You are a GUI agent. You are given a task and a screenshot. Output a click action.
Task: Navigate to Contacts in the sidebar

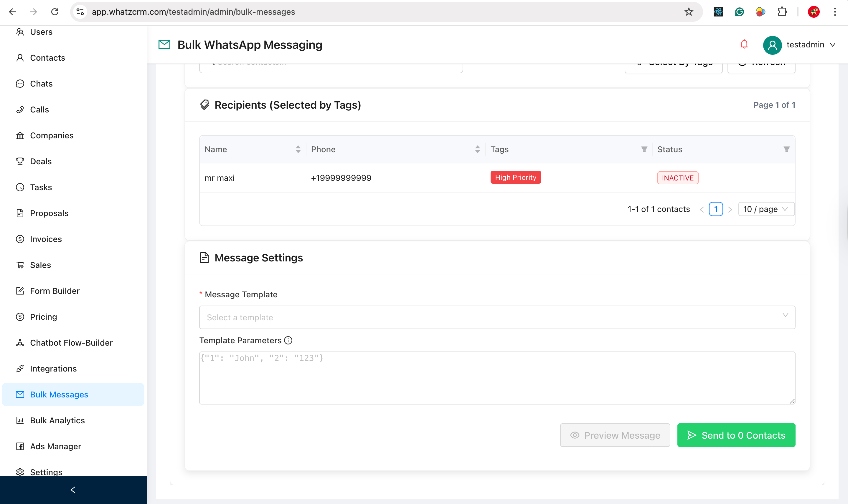coord(47,58)
